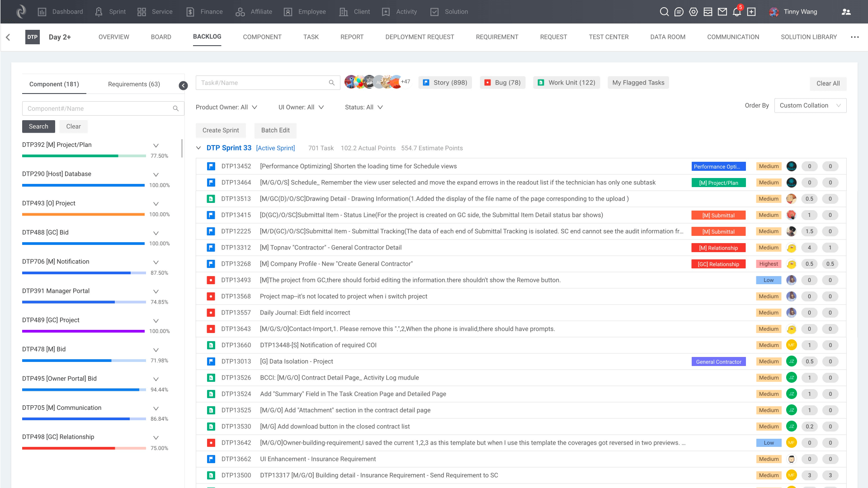This screenshot has height=488, width=868.
Task: Open the notifications bell with badge 5
Action: (x=737, y=12)
